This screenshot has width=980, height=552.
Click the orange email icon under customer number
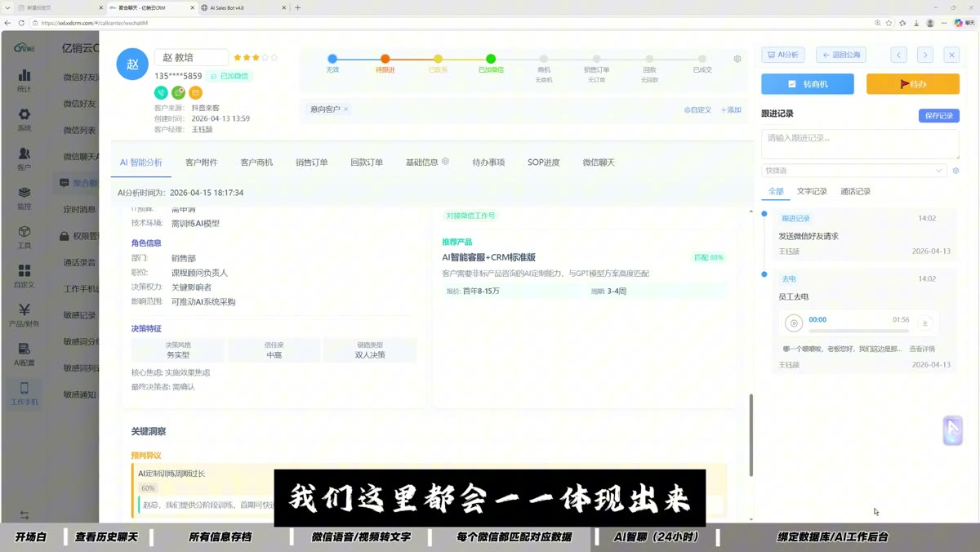(195, 93)
